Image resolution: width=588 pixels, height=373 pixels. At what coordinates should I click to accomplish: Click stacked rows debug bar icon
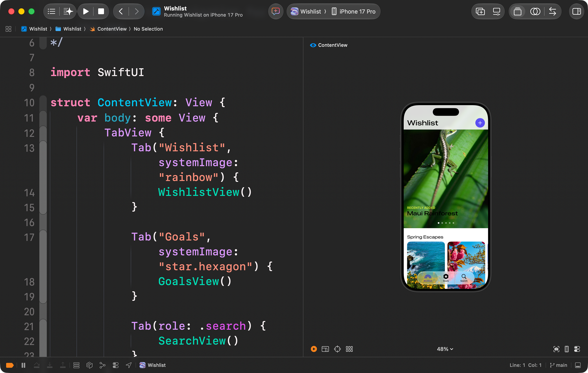point(76,365)
